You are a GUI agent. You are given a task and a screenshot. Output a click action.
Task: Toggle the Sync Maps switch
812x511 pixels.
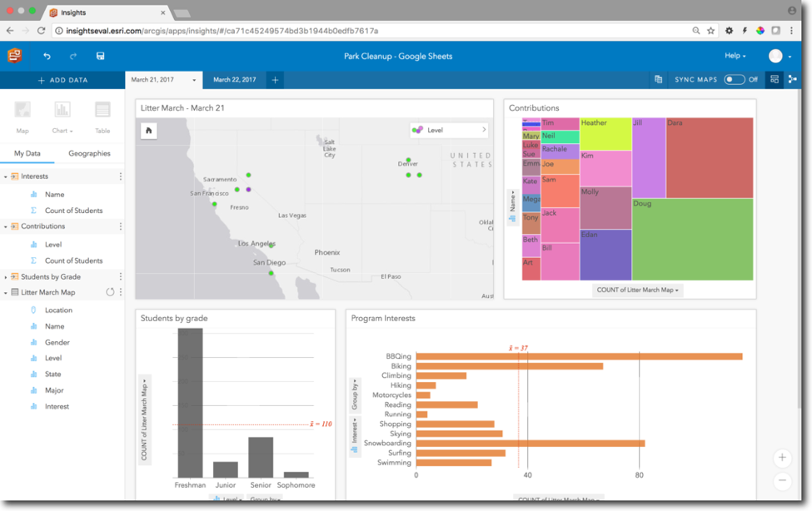click(734, 79)
